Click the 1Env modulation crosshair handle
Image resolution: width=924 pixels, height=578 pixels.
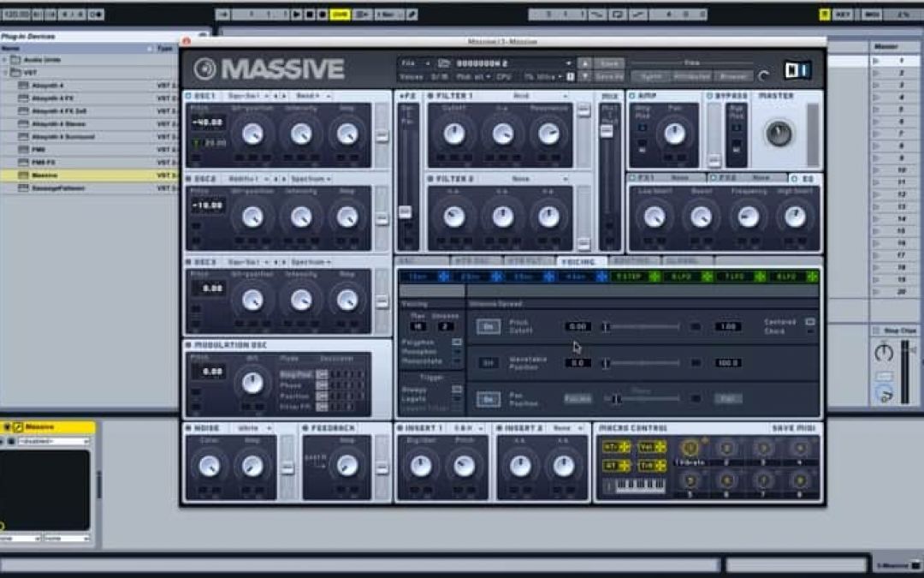click(444, 277)
